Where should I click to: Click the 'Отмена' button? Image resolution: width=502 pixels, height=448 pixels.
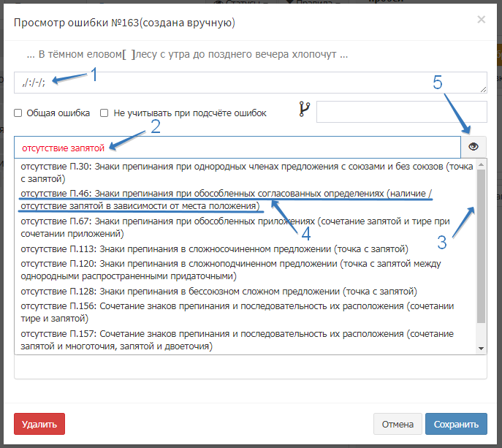click(x=396, y=424)
